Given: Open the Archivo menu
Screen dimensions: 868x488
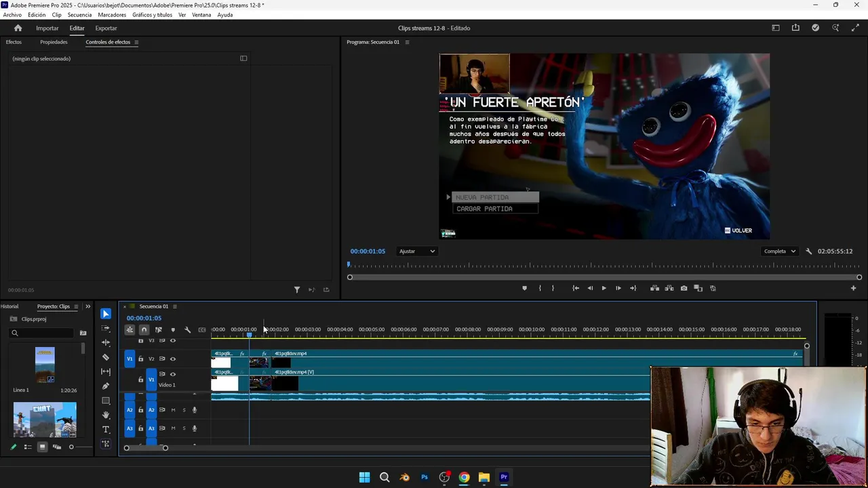Looking at the screenshot, I should click(x=12, y=15).
